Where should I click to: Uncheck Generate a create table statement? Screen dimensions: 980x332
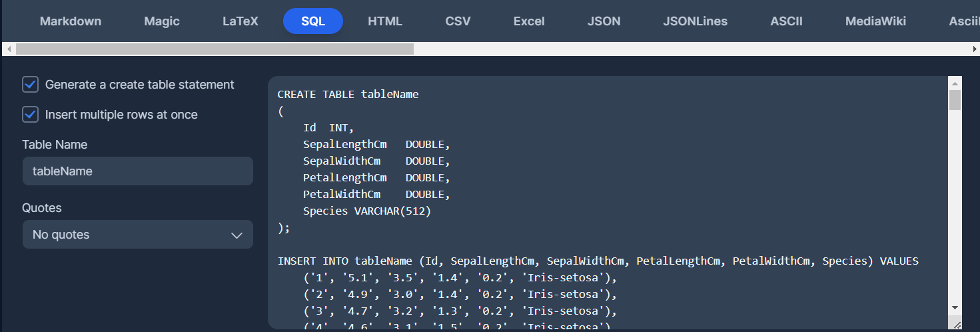click(30, 85)
